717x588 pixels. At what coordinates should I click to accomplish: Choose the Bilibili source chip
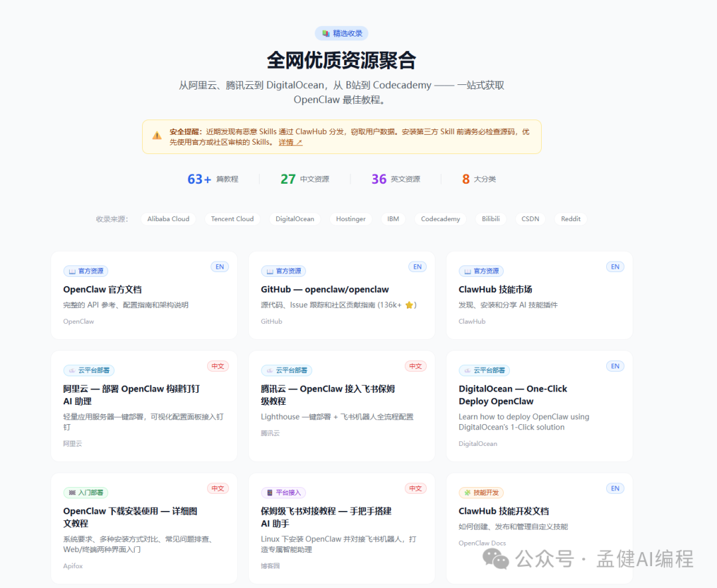pyautogui.click(x=491, y=219)
